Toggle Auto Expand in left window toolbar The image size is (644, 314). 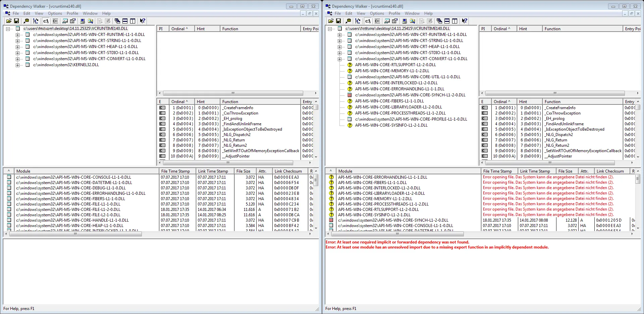click(x=36, y=21)
